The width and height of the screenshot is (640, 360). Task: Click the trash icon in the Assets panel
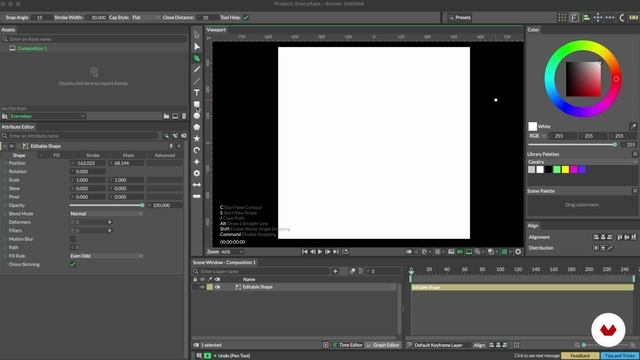184,116
